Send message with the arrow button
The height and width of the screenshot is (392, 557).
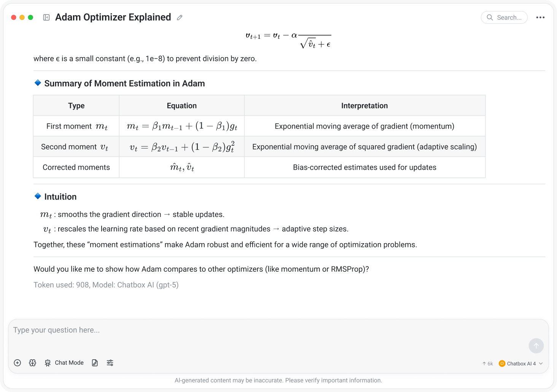click(536, 346)
